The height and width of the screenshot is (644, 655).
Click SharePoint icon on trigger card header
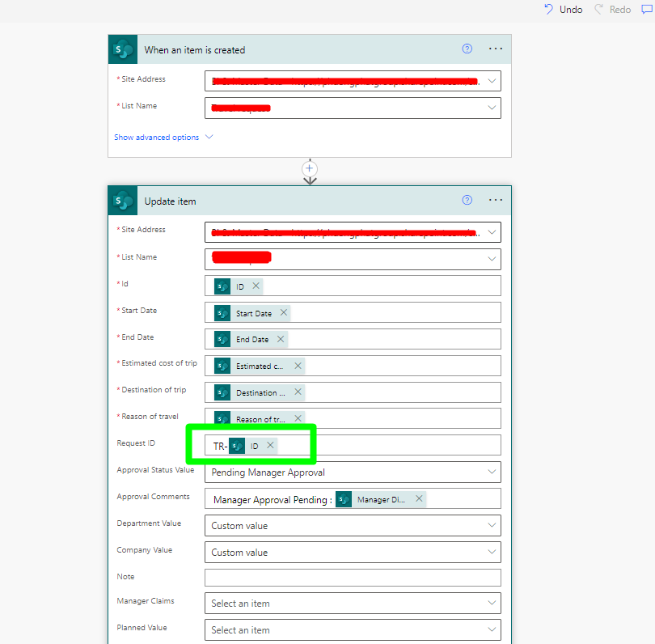pyautogui.click(x=123, y=49)
